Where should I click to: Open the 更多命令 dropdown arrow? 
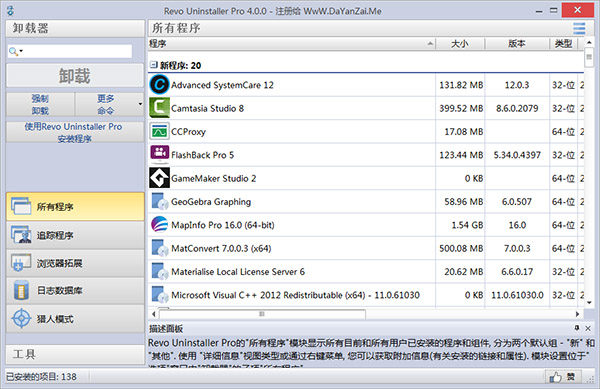pyautogui.click(x=140, y=104)
